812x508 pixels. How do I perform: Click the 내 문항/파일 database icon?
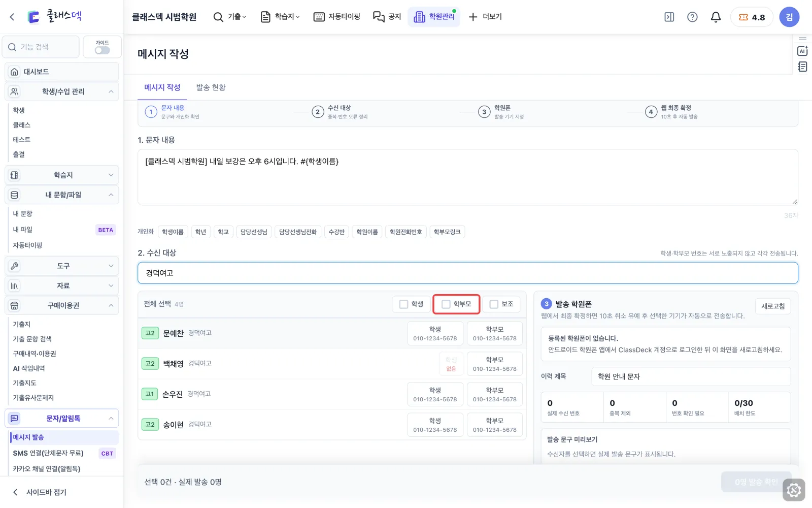[14, 195]
